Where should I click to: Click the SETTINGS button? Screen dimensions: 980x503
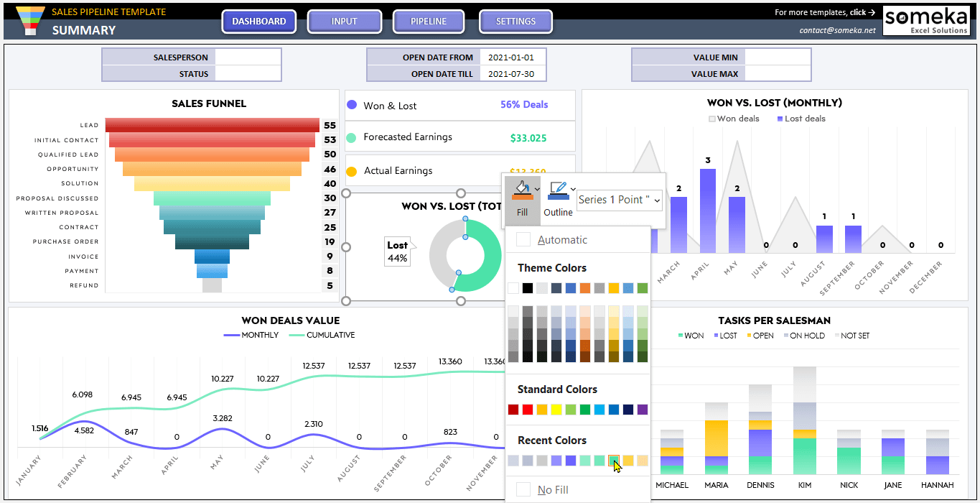tap(515, 21)
